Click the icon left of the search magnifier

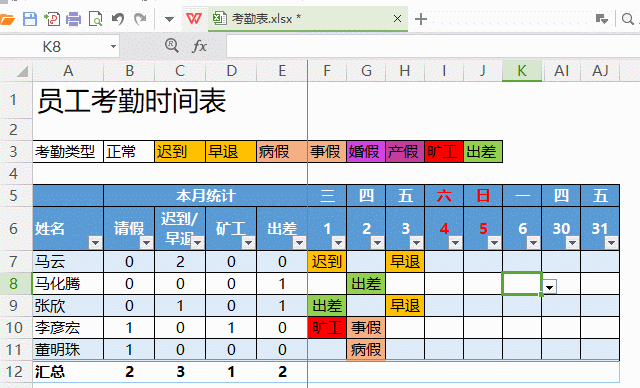[602, 19]
